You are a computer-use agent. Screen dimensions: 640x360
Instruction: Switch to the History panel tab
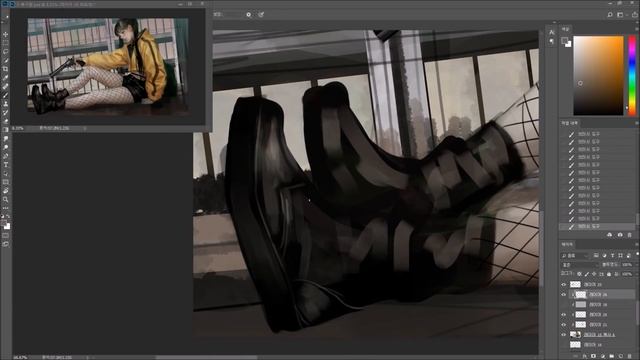(569, 123)
